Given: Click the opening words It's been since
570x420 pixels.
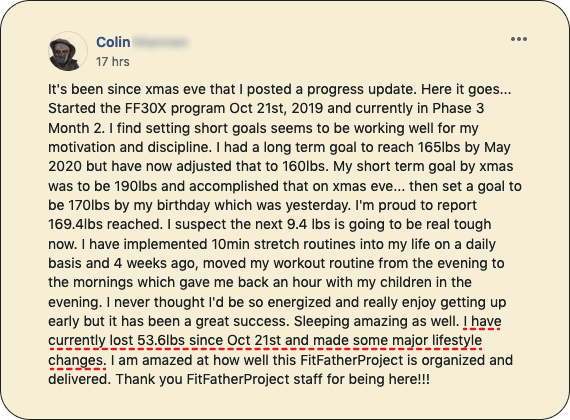Looking at the screenshot, I should click(95, 89).
